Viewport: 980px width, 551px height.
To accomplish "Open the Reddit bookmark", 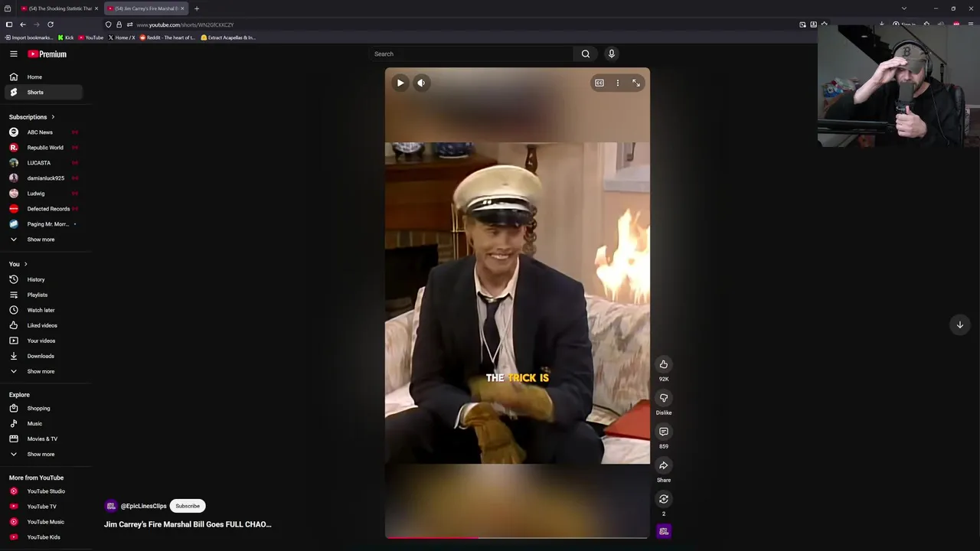I will click(x=167, y=37).
